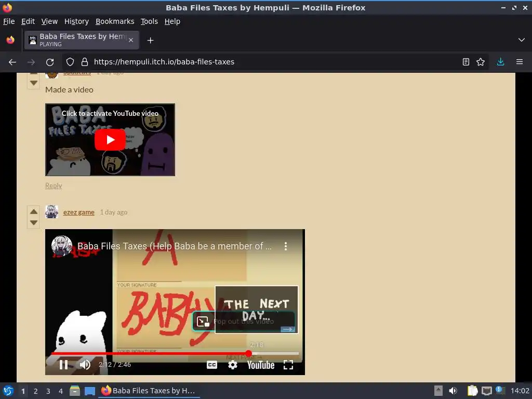Open the YouTube channel avatar in player
Screen dimensions: 532x399
(x=61, y=246)
